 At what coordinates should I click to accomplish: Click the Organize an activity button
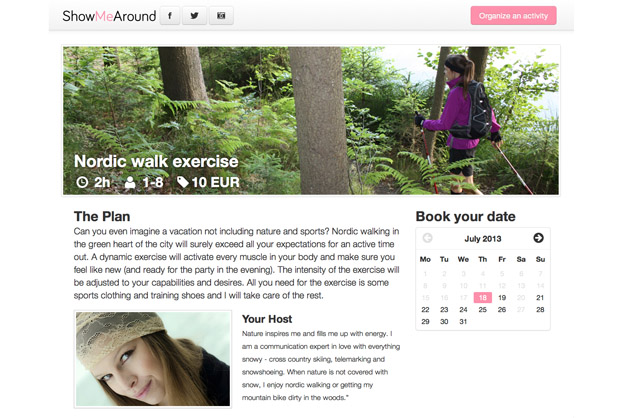[513, 16]
